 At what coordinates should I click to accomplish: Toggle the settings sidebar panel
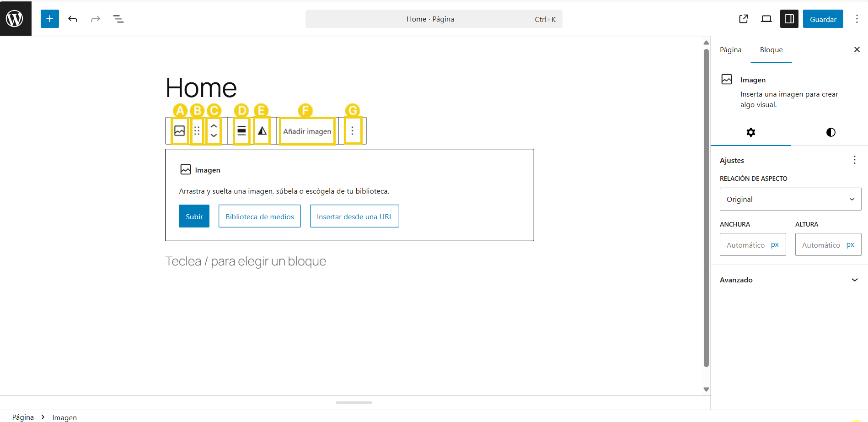pyautogui.click(x=789, y=19)
